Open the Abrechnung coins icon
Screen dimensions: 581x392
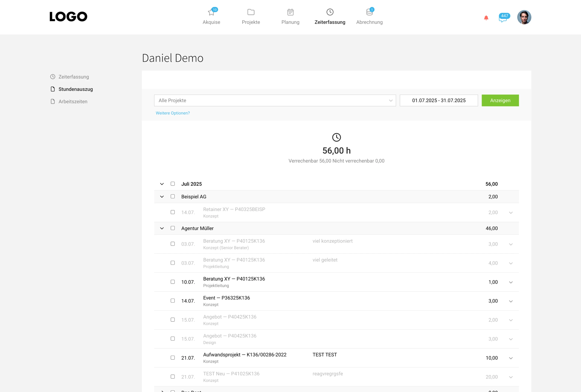click(369, 12)
